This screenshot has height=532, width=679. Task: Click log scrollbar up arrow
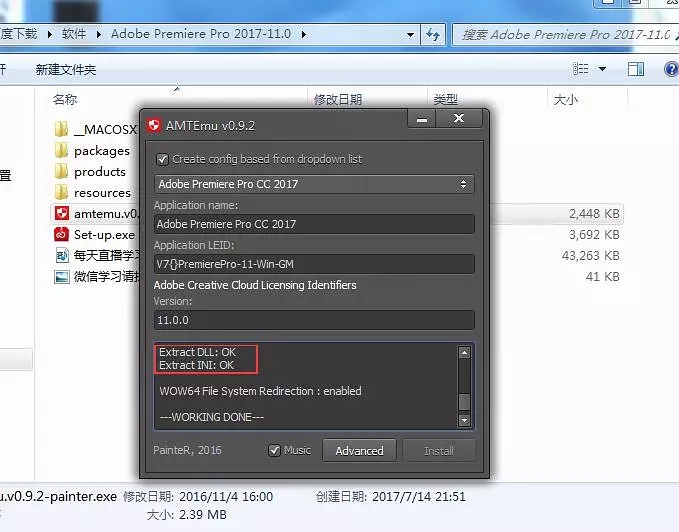464,352
